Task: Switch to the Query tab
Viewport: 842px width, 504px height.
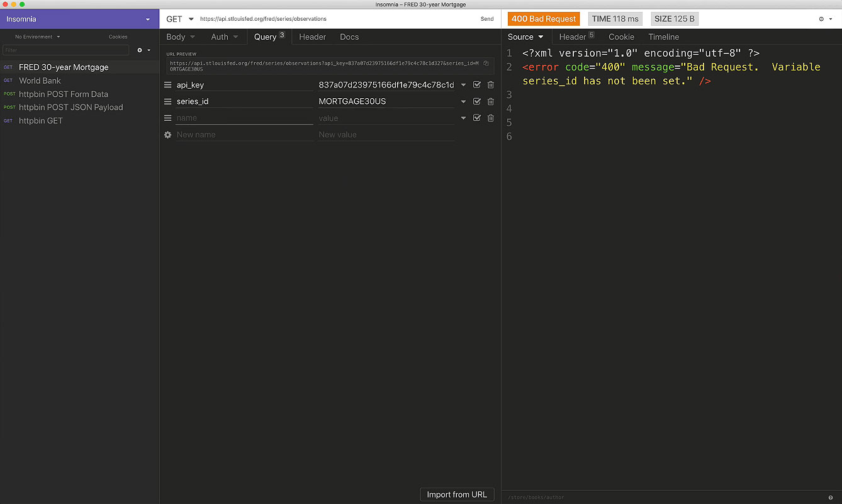Action: tap(269, 37)
